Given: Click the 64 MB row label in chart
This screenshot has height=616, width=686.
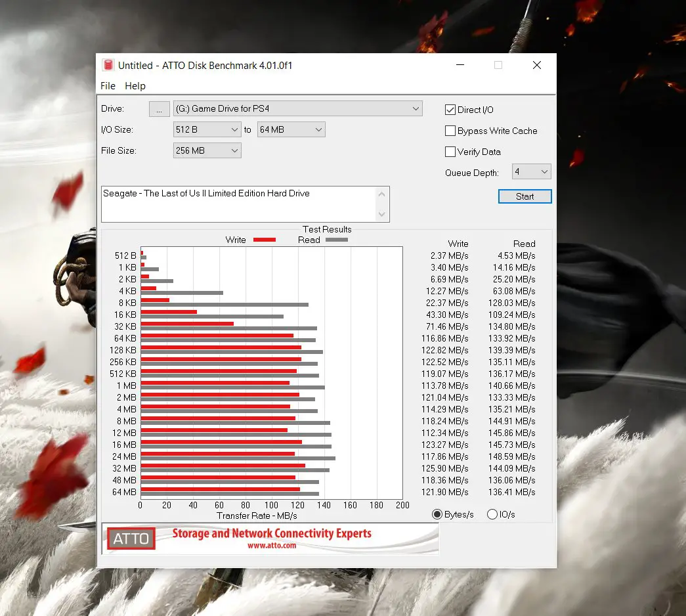Looking at the screenshot, I should [124, 492].
